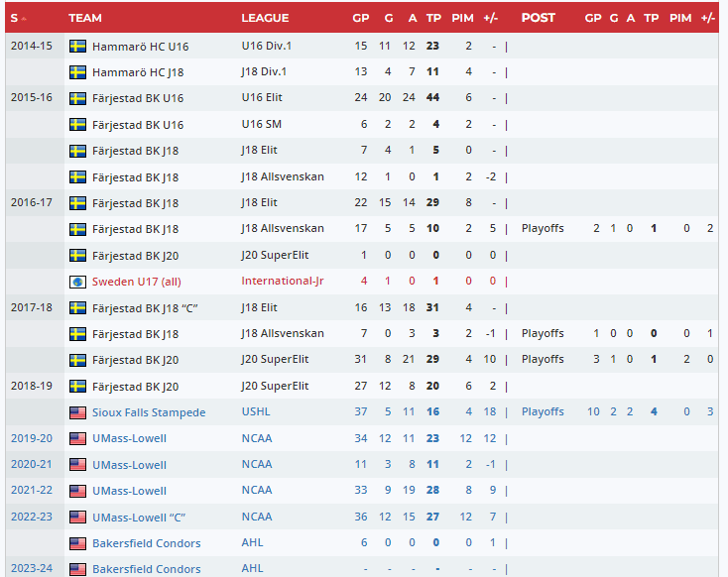Click the flag beside Färjestad BK J18 "C"

[x=77, y=307]
